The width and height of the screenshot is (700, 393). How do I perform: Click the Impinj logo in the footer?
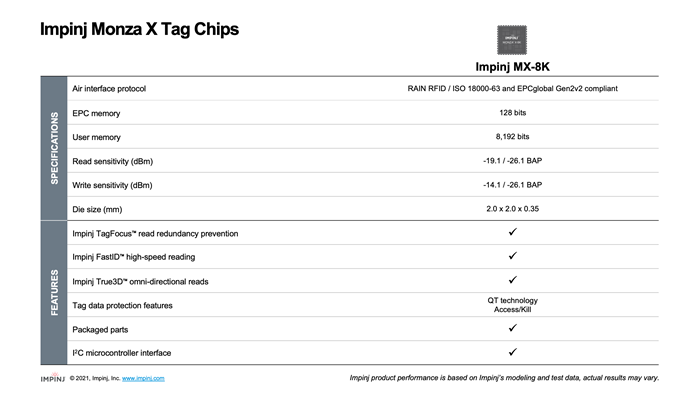53,377
